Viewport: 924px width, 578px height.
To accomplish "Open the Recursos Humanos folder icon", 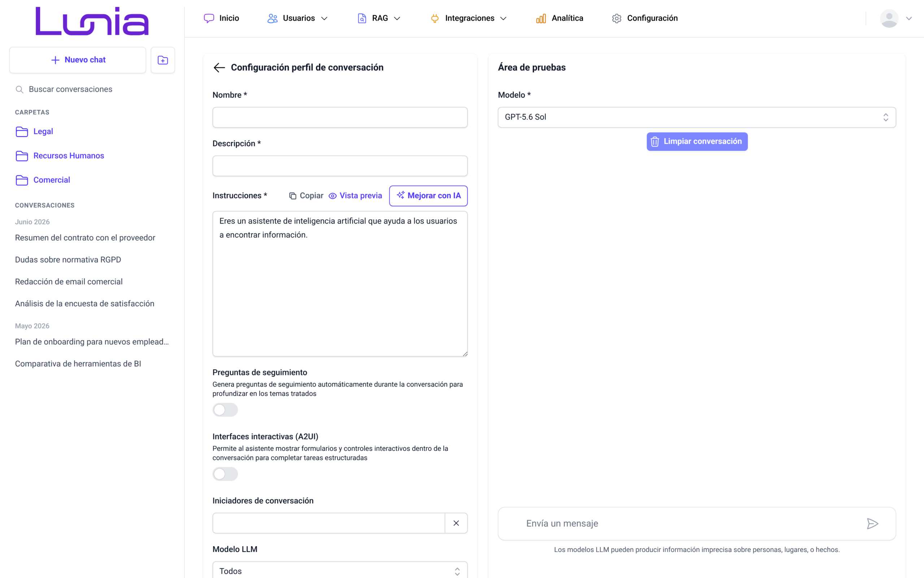I will click(22, 156).
